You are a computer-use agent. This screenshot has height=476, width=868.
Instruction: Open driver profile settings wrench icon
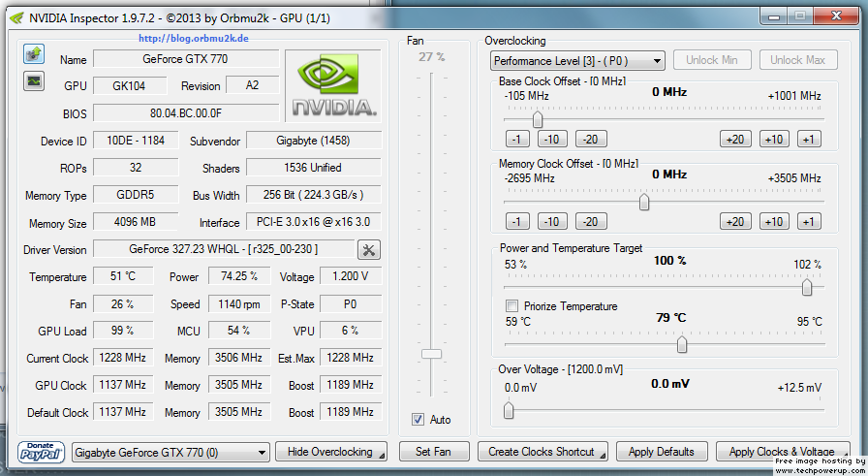tap(369, 250)
